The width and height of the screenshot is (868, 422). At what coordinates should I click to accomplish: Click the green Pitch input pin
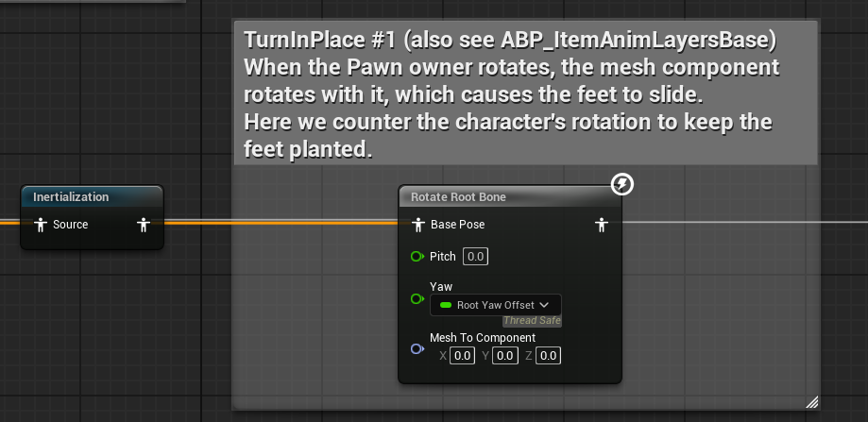417,257
